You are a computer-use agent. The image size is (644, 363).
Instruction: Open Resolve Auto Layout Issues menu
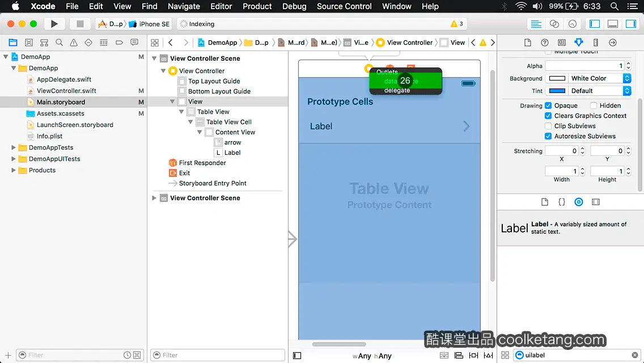(x=488, y=355)
